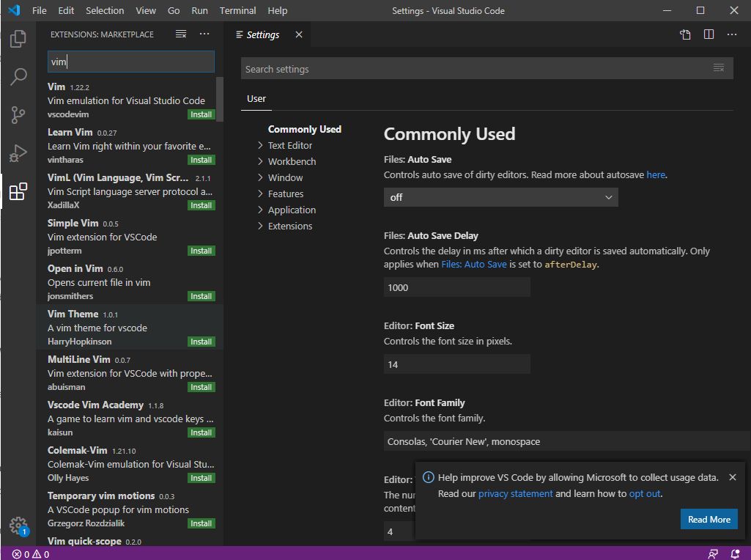Click errors and warnings status indicator
Image resolution: width=751 pixels, height=560 pixels.
(31, 554)
